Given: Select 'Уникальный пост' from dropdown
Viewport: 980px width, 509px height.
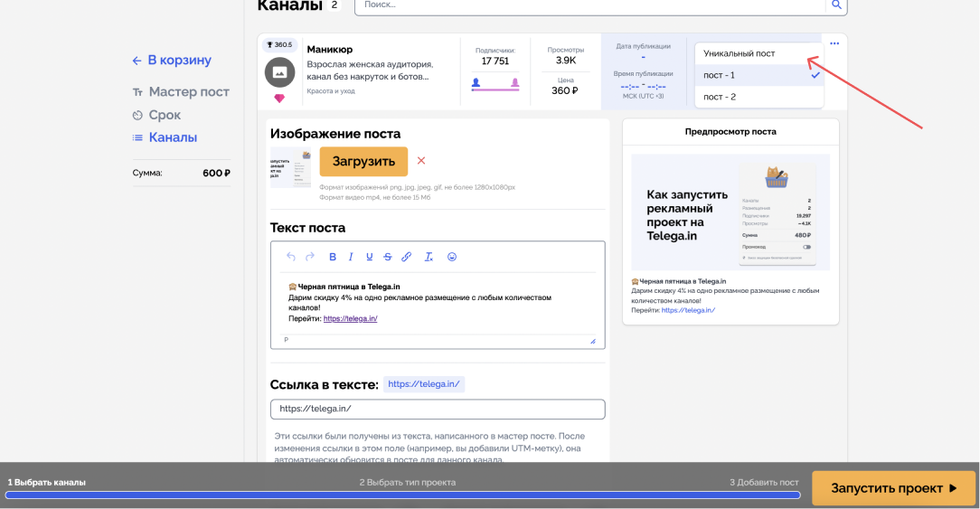Looking at the screenshot, I should click(739, 53).
